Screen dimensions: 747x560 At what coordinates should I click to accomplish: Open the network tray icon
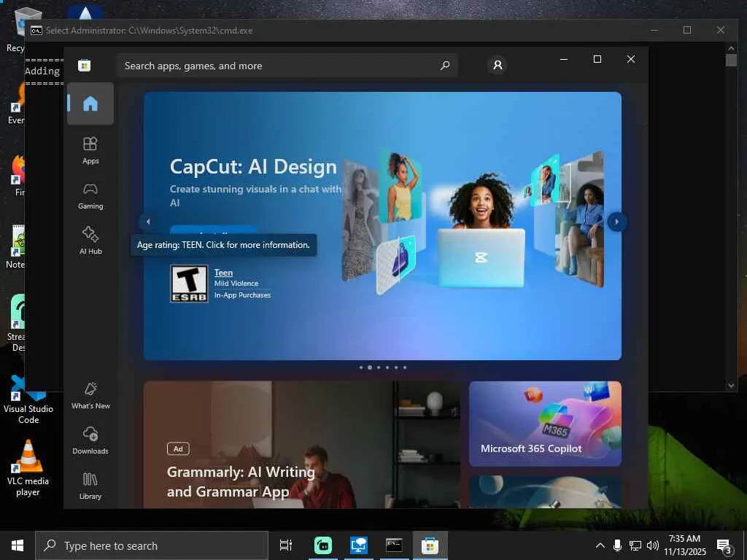[635, 545]
